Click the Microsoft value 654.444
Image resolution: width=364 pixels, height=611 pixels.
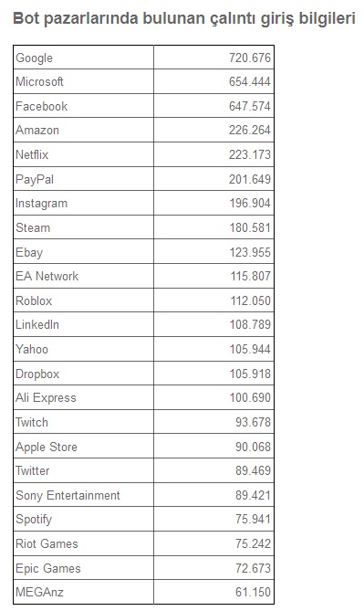250,81
